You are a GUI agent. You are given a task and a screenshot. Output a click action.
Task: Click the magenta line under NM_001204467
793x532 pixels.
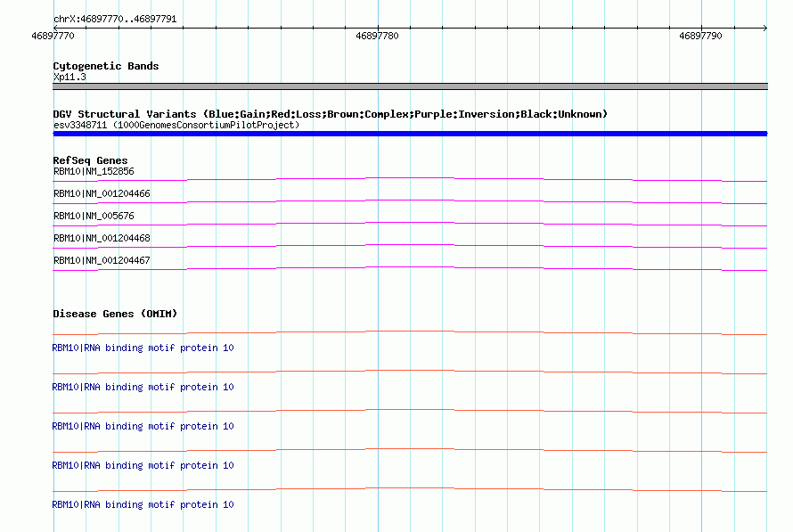(x=410, y=268)
